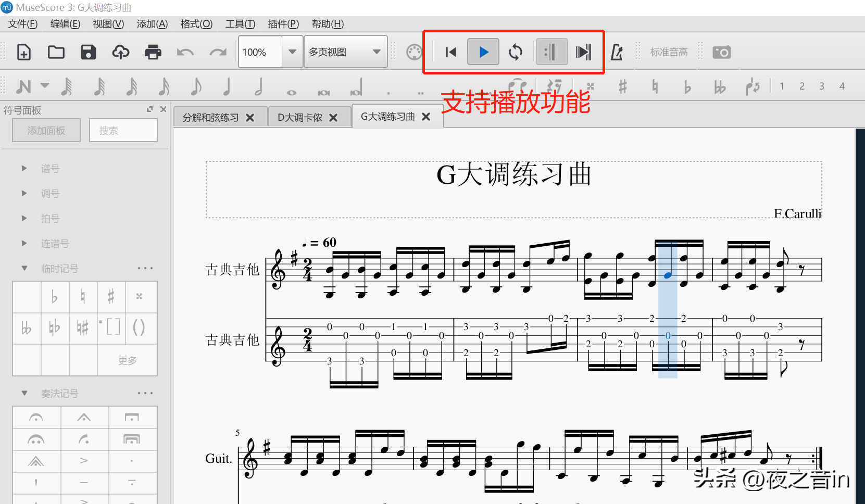Apply double flat from note toolbar

720,86
